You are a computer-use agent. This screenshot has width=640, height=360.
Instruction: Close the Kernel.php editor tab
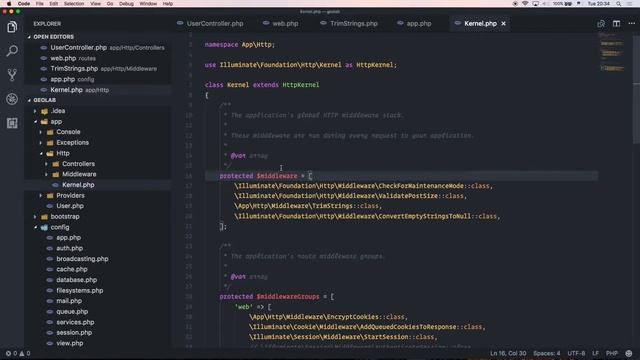click(x=503, y=24)
